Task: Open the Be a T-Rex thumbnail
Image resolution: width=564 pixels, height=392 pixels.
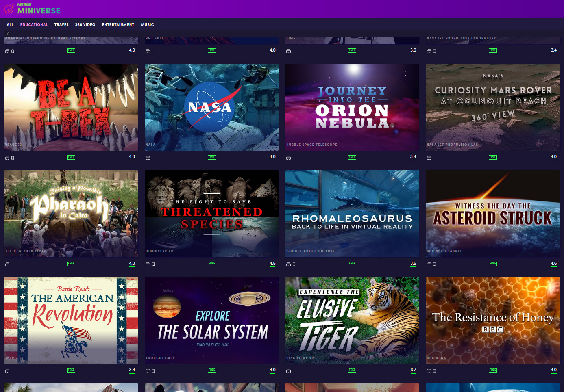Action: pyautogui.click(x=71, y=107)
